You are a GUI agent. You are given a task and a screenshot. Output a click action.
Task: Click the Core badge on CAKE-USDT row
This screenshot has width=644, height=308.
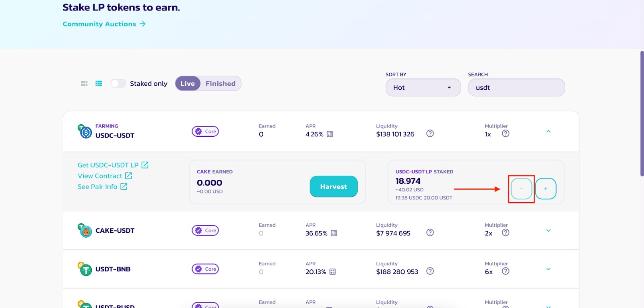[x=205, y=230]
